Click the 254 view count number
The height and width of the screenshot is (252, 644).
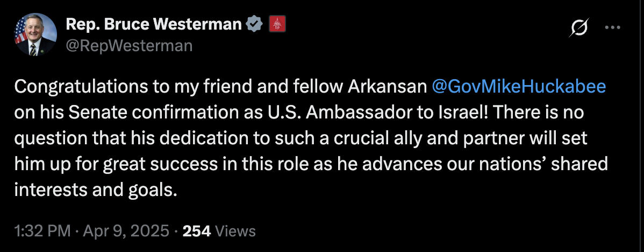[196, 231]
